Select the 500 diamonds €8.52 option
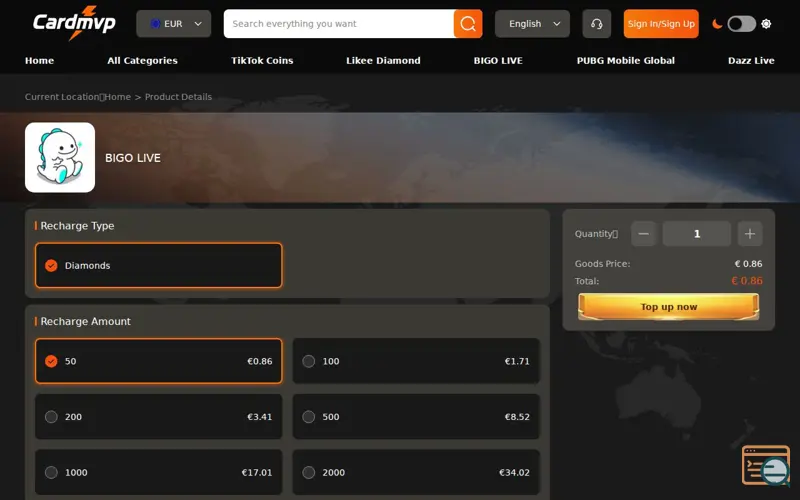The height and width of the screenshot is (500, 800). pyautogui.click(x=416, y=417)
